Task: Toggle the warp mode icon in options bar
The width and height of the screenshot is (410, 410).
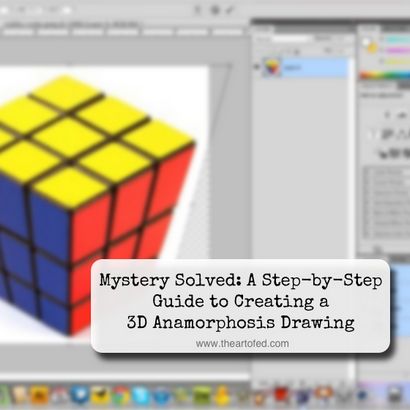Action: 198,10
